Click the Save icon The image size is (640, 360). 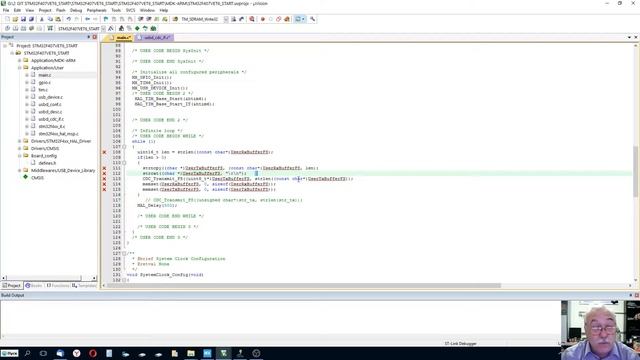[x=23, y=19]
